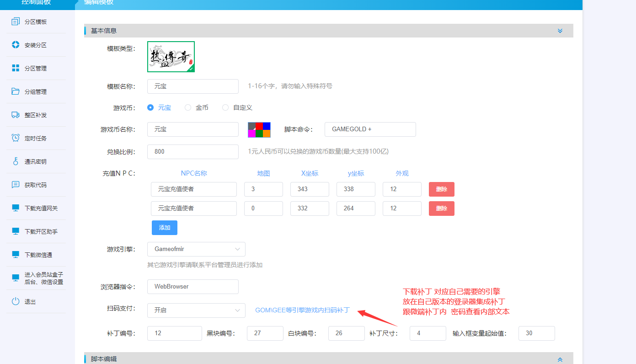Collapse the 基本信息 section
The width and height of the screenshot is (636, 364).
click(560, 31)
